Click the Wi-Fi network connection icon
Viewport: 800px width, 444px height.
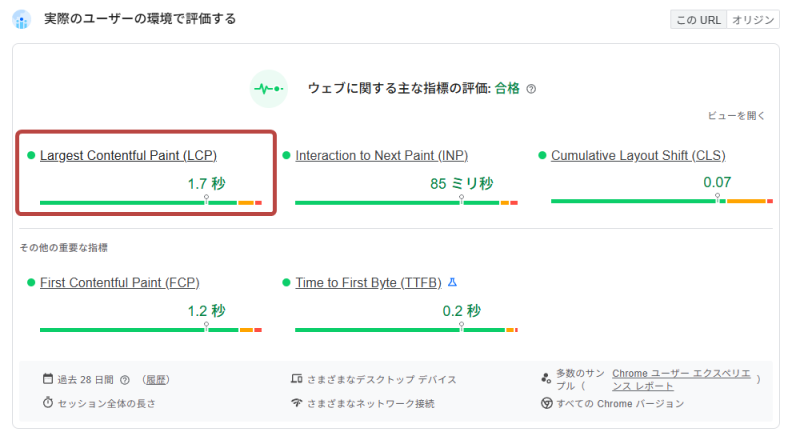[296, 403]
